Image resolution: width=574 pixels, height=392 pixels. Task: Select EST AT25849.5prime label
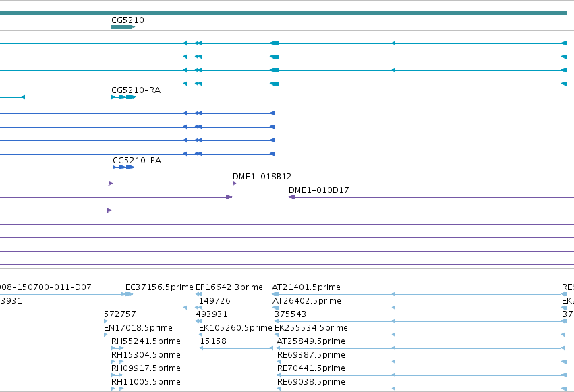point(311,341)
